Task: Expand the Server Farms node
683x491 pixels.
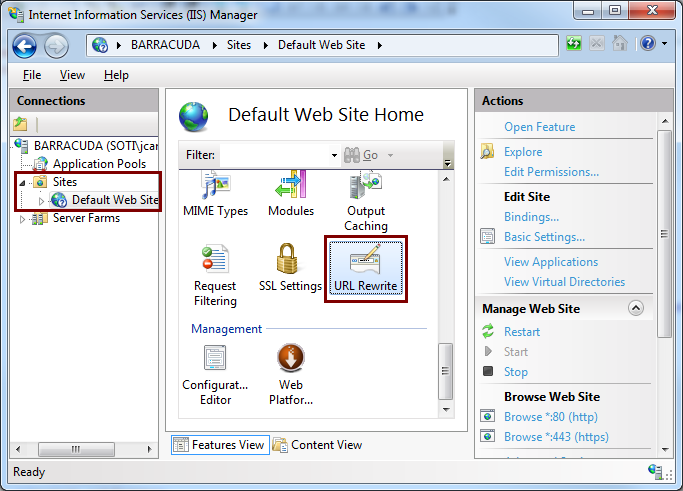Action: 22,219
